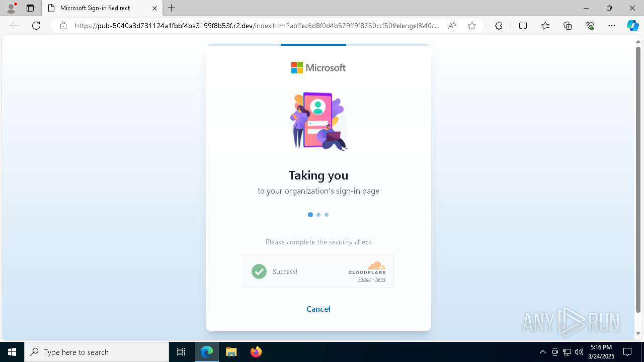Open the clock showing 5:16 PM
The image size is (644, 362).
pos(601,352)
